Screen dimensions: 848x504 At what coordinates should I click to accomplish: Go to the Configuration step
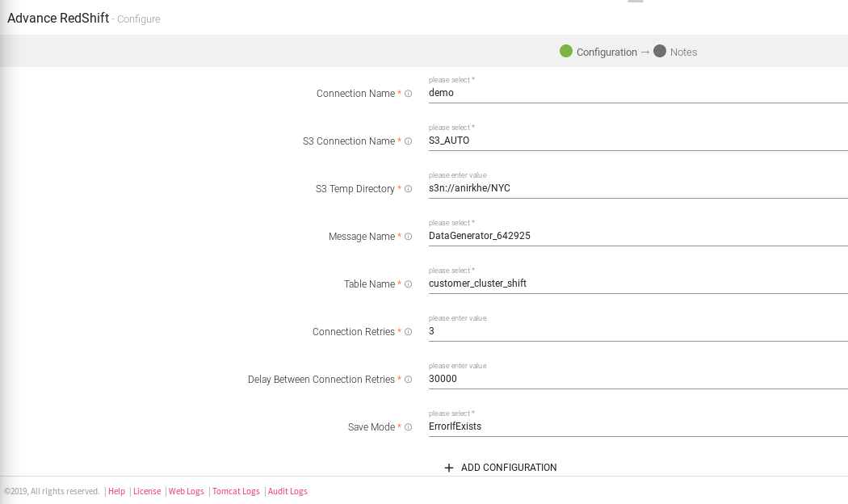606,52
